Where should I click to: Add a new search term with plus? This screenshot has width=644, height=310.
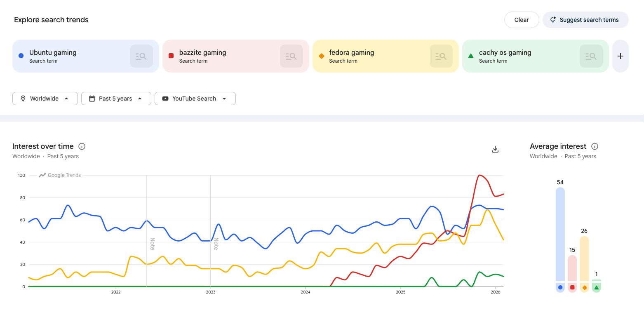(620, 56)
